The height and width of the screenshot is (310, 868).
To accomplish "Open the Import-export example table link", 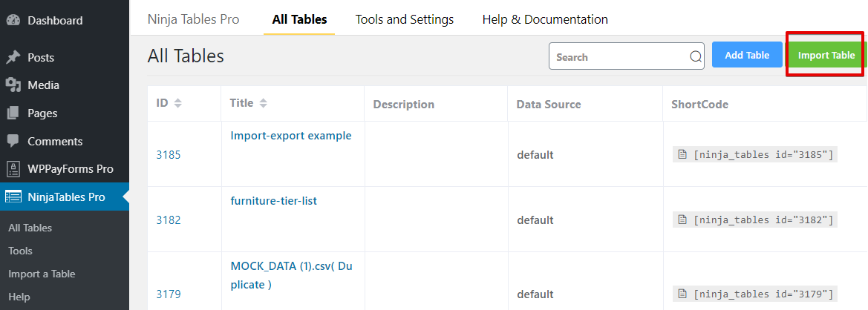I will pos(291,136).
